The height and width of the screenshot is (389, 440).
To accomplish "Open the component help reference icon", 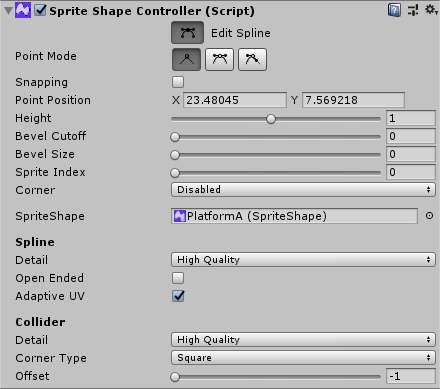I will click(x=394, y=10).
